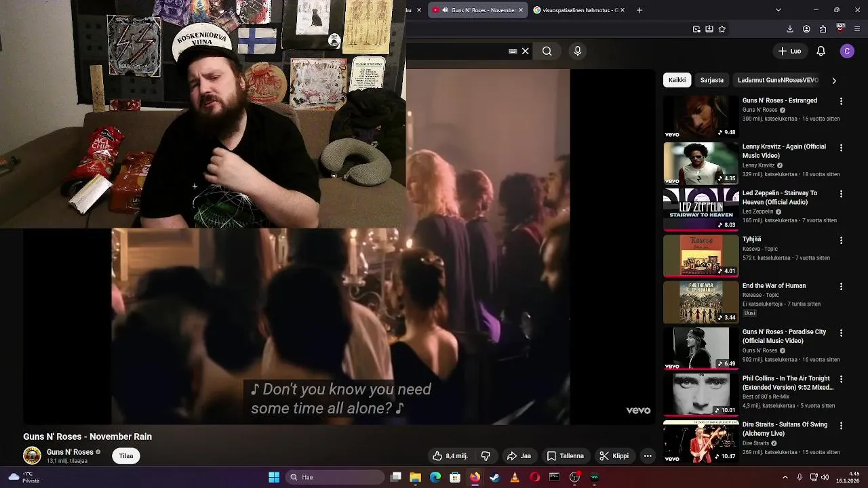Open VLC media player from the taskbar

(x=515, y=477)
